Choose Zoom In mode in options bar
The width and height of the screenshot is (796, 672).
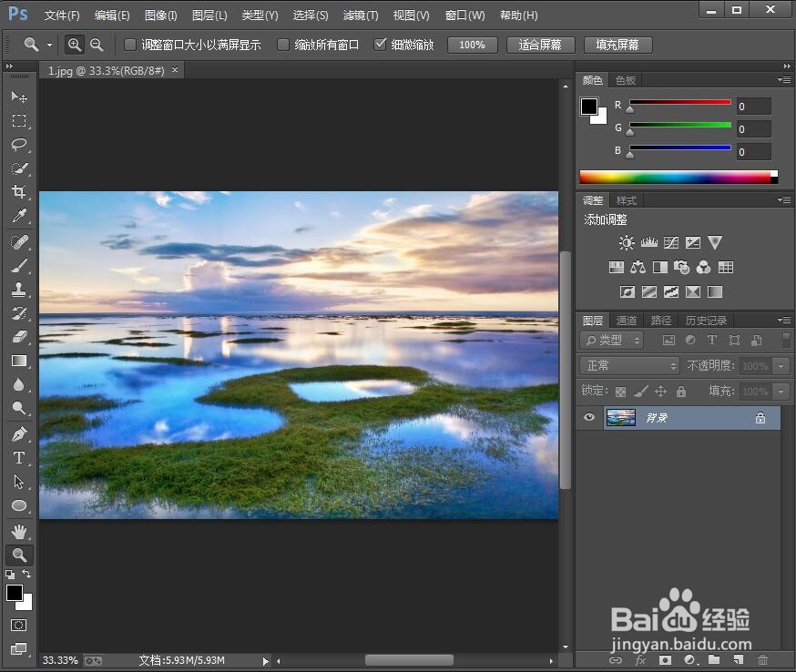click(x=75, y=45)
